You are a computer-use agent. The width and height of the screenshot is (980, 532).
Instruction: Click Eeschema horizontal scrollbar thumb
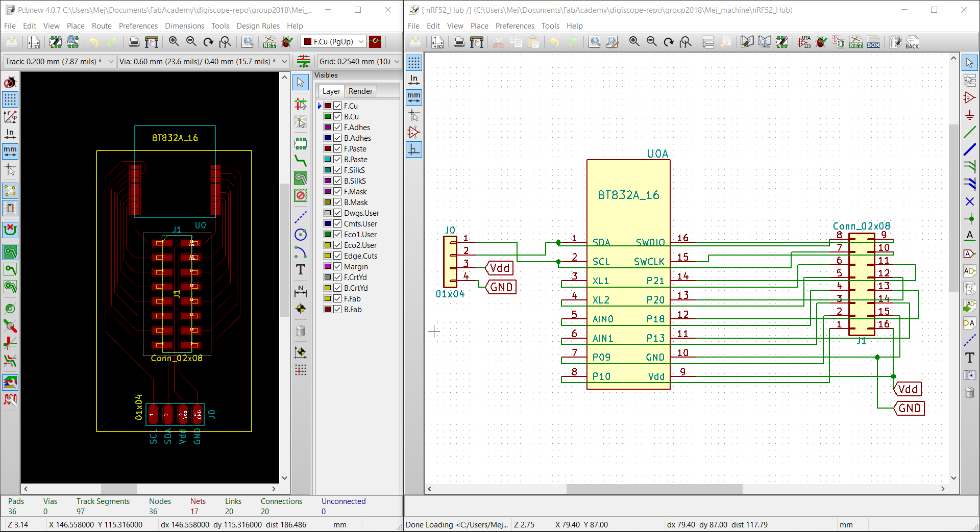(x=654, y=489)
